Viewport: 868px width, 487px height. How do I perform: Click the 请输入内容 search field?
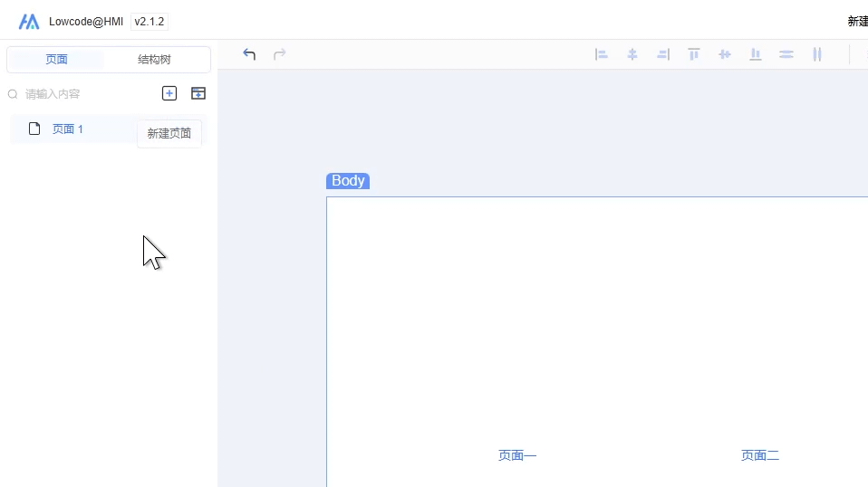(x=82, y=94)
